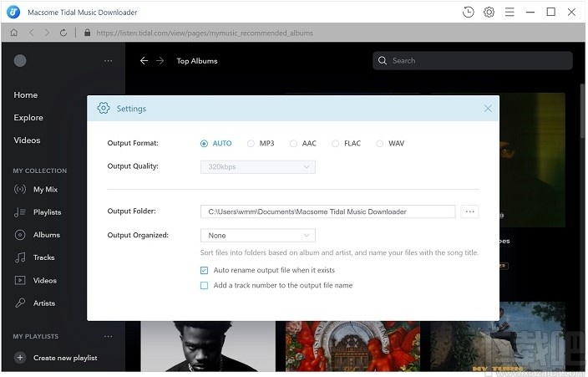Open My Mix in collection
The height and width of the screenshot is (377, 588).
click(x=45, y=189)
